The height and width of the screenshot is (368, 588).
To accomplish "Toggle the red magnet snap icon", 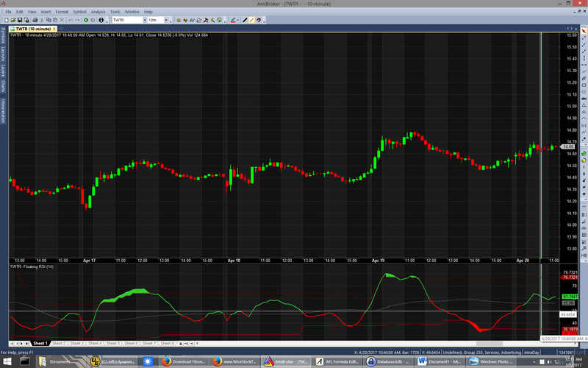I will tap(259, 20).
